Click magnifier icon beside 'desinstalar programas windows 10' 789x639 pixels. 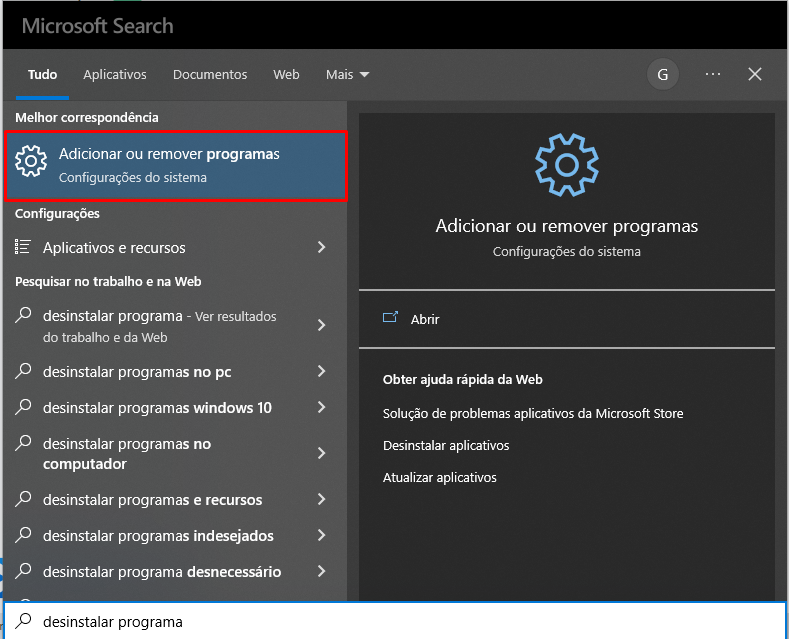click(23, 407)
